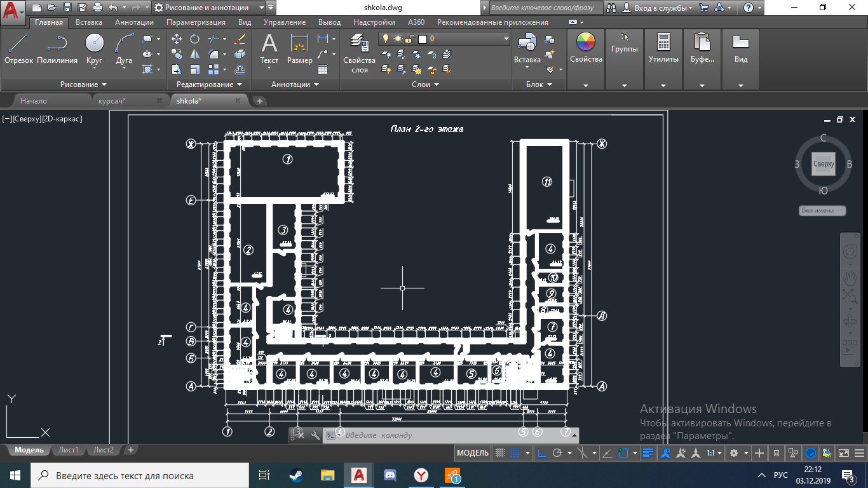The image size is (868, 488).
Task: Toggle grid display in status bar
Action: click(500, 453)
